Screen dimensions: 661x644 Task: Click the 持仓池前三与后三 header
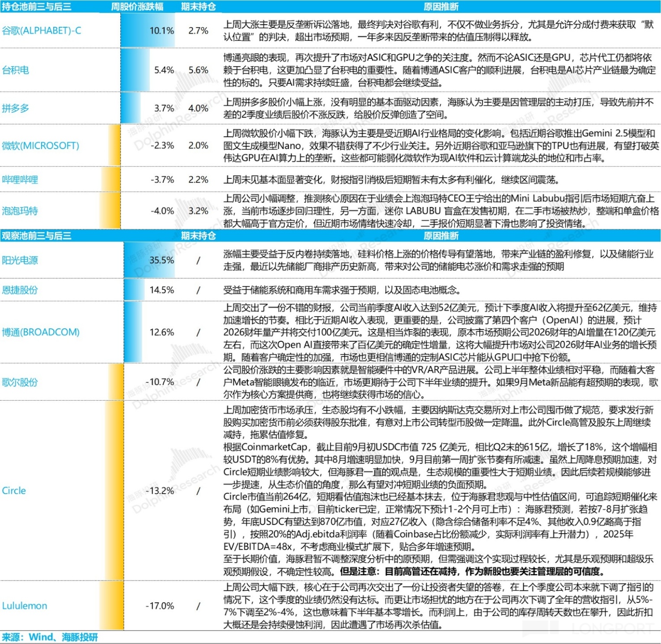click(x=36, y=7)
